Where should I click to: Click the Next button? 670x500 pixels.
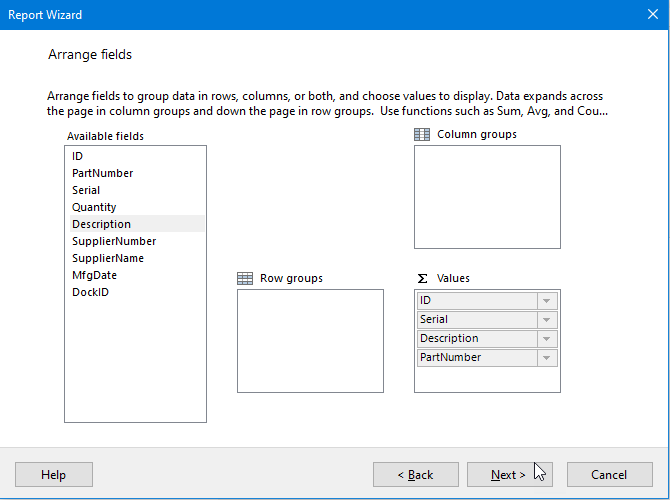pos(509,474)
